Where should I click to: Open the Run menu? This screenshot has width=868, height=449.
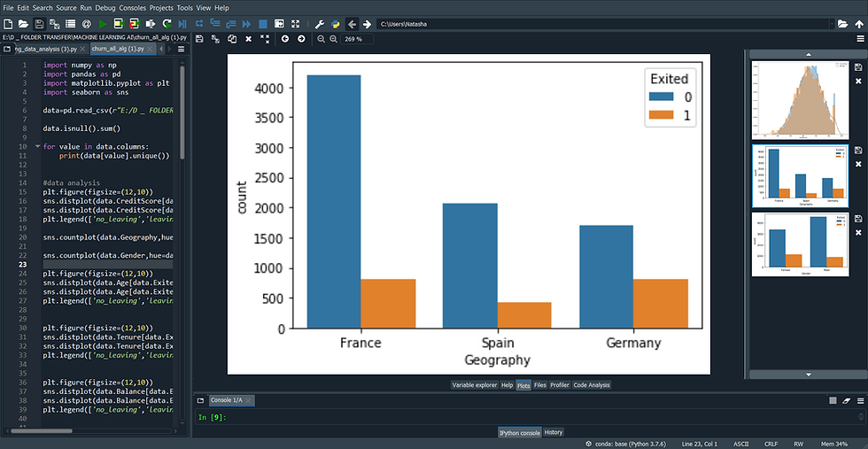pos(86,8)
